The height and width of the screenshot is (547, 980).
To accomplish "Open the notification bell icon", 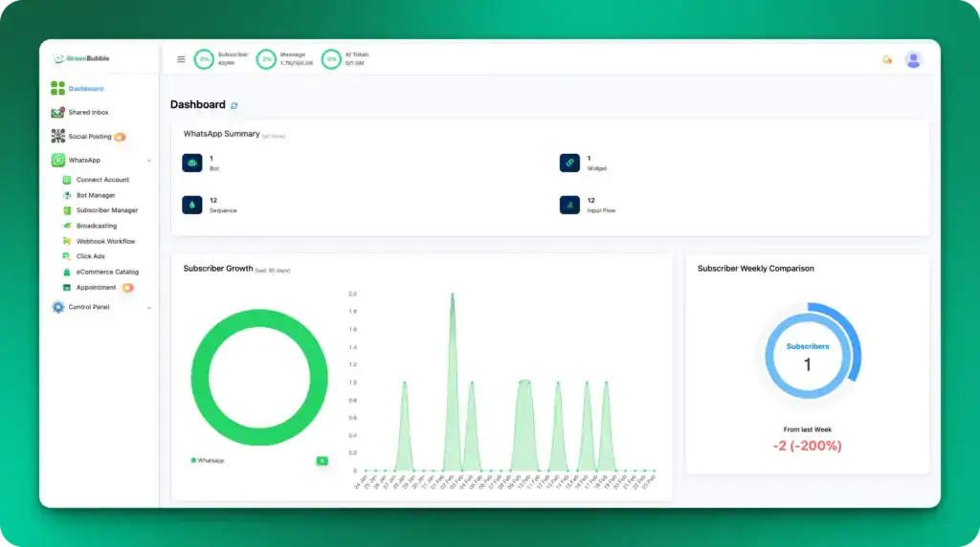I will pos(886,59).
